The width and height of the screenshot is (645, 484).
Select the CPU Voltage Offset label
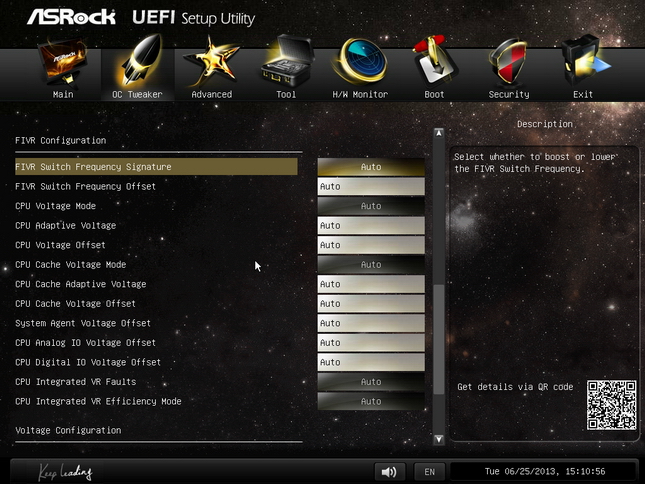(x=60, y=245)
